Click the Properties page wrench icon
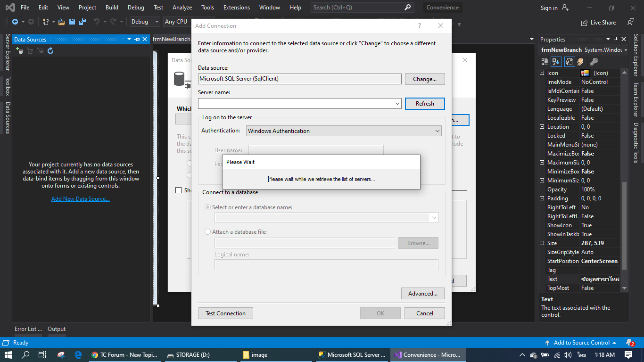The width and height of the screenshot is (644, 362). (569, 62)
